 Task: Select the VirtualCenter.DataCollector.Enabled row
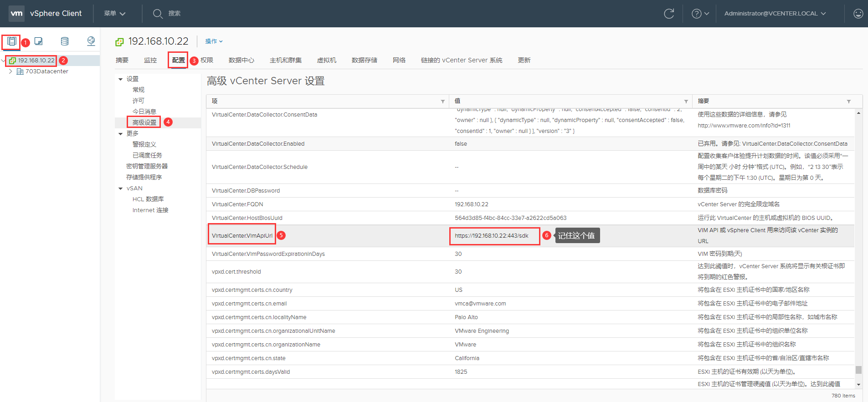(x=530, y=144)
